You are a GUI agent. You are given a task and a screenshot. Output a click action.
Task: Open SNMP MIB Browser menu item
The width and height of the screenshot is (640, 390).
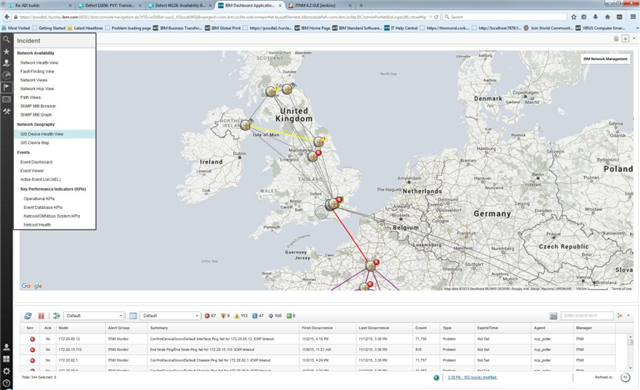pyautogui.click(x=38, y=106)
